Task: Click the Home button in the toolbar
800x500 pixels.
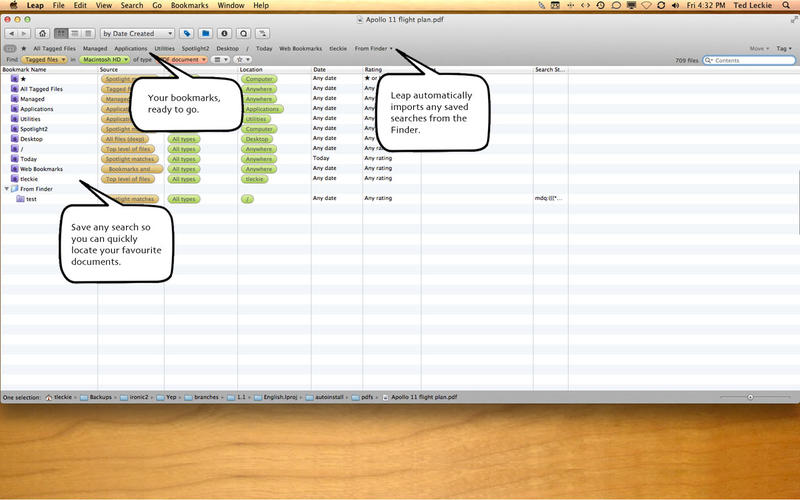Action: pos(42,33)
